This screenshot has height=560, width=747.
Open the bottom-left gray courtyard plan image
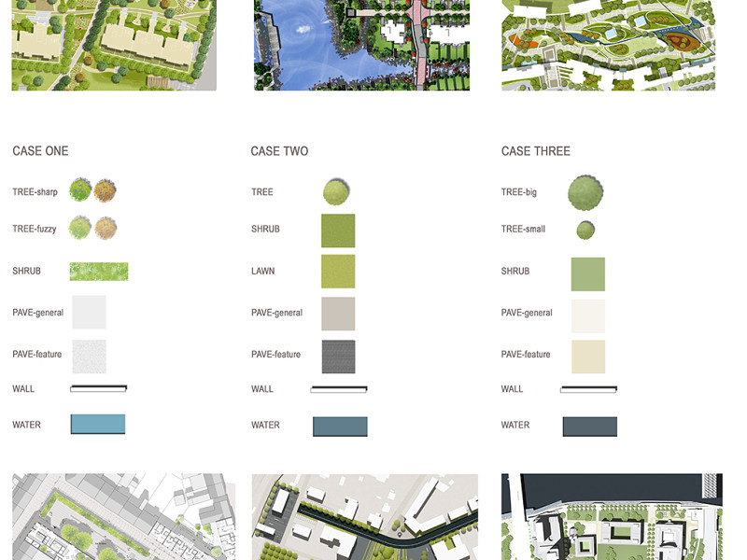coord(123,517)
